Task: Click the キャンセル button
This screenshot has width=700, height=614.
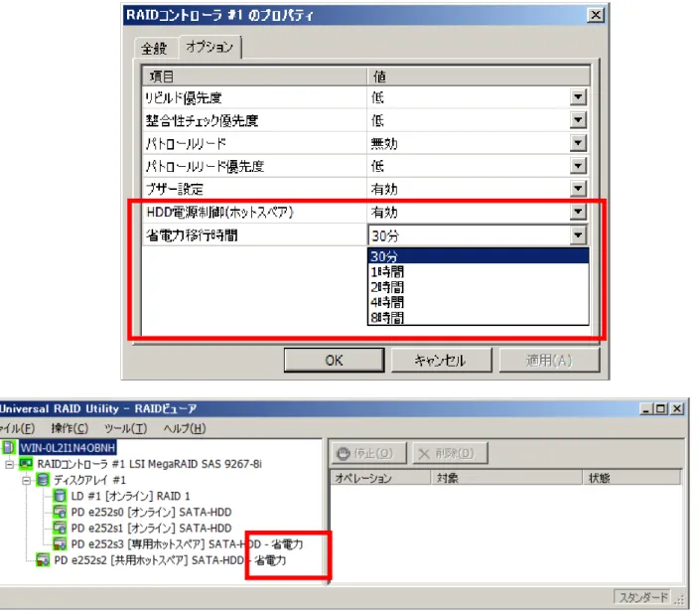Action: pyautogui.click(x=441, y=360)
